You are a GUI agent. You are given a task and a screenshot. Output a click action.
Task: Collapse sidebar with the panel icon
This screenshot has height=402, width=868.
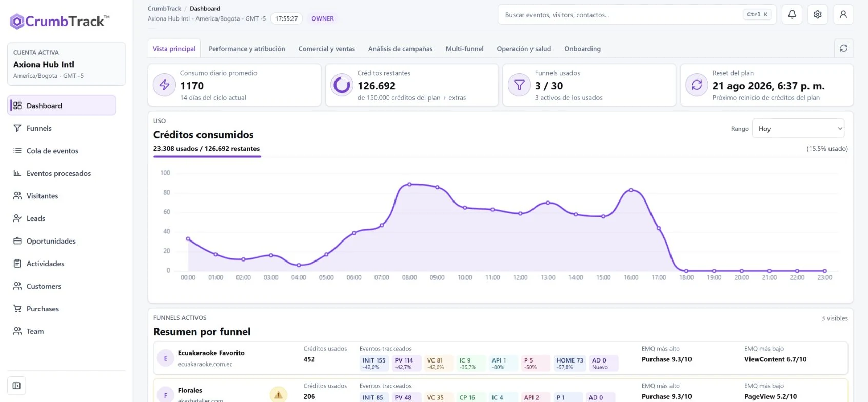click(16, 386)
